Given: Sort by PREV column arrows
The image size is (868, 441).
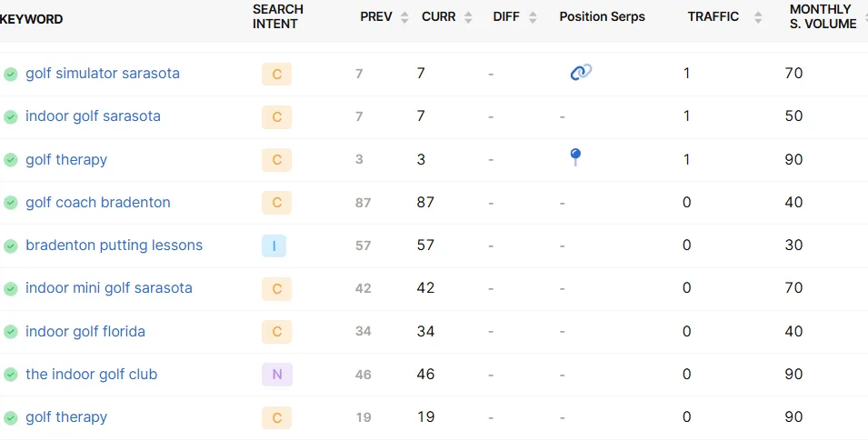Looking at the screenshot, I should (x=404, y=17).
